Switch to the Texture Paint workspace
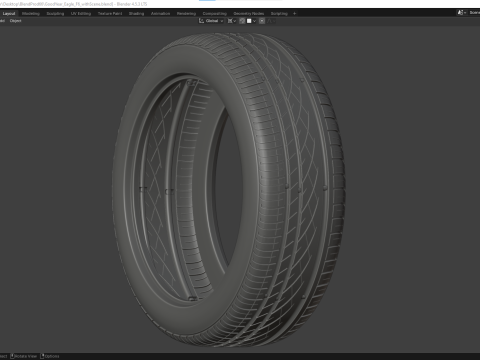Screen dimensions: 480x360 pyautogui.click(x=110, y=14)
